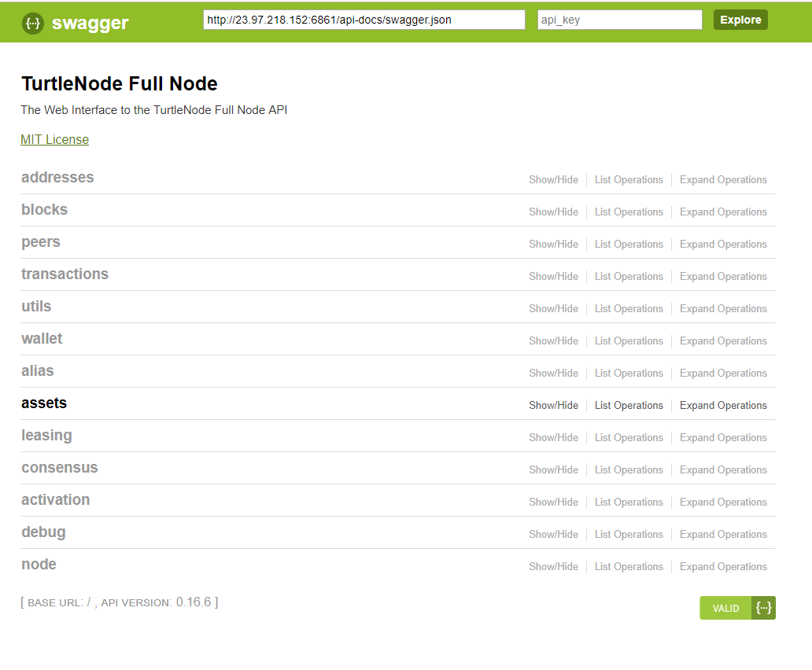Expand the transactions section heading
Screen dimensions: 812x670
(65, 274)
